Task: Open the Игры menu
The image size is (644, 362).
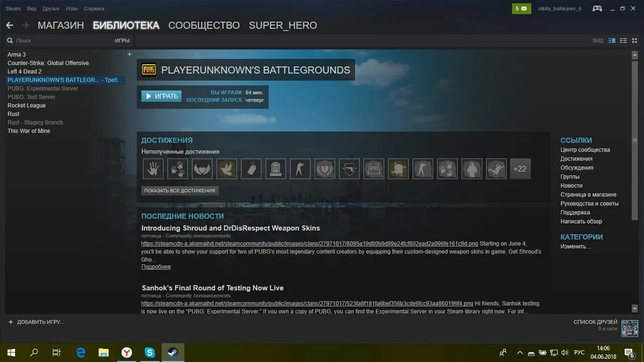Action: click(71, 9)
